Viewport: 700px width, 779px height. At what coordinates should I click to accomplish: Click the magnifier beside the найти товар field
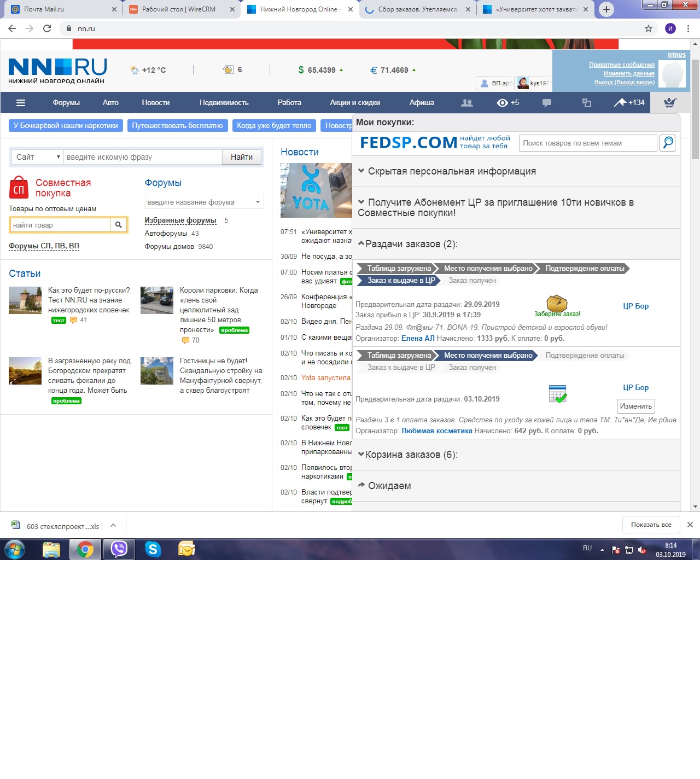(118, 225)
